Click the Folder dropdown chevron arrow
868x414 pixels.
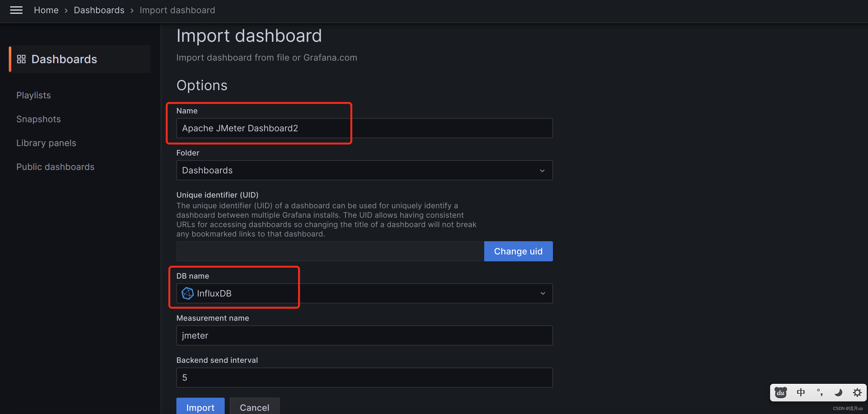pos(542,171)
